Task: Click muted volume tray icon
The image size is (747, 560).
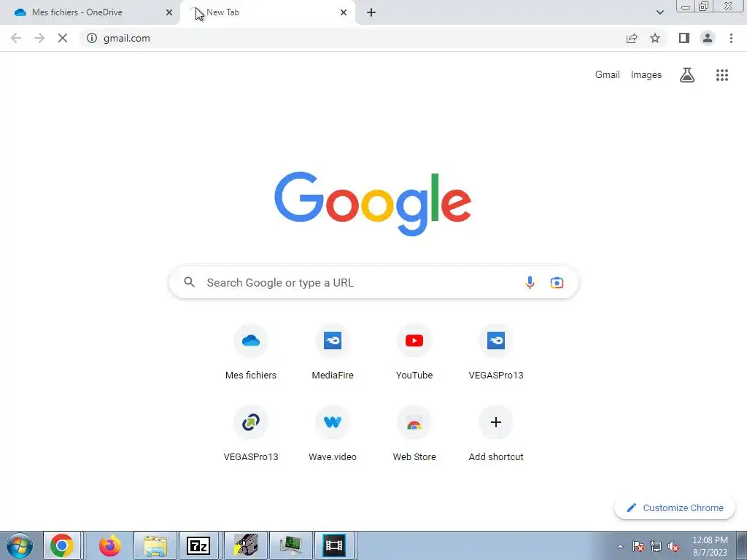Action: pos(673,546)
